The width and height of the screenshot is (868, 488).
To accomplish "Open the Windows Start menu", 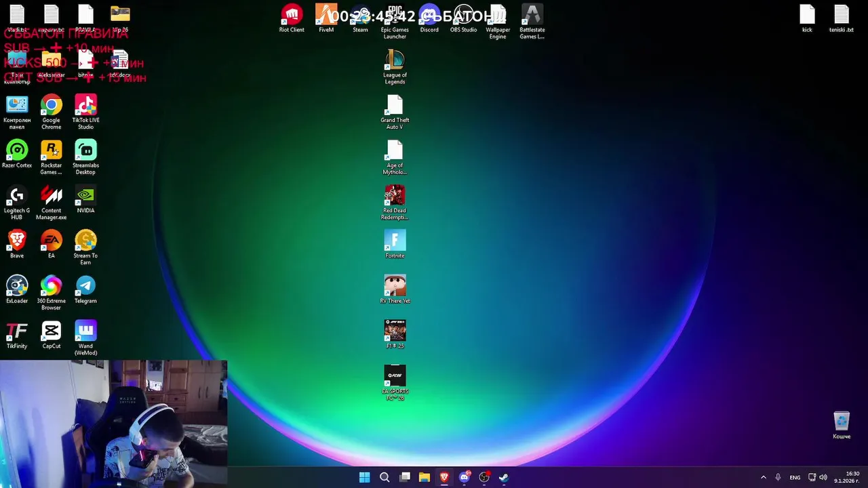I will 364,477.
